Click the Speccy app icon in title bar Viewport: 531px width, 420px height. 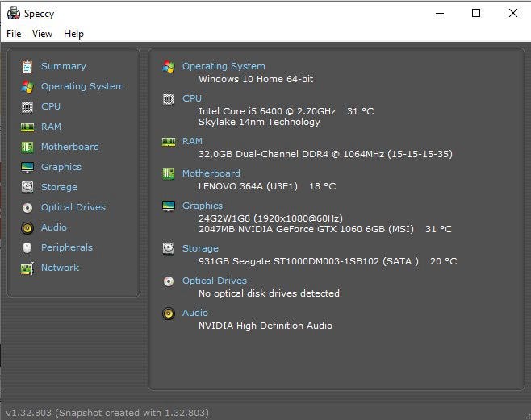tap(13, 13)
